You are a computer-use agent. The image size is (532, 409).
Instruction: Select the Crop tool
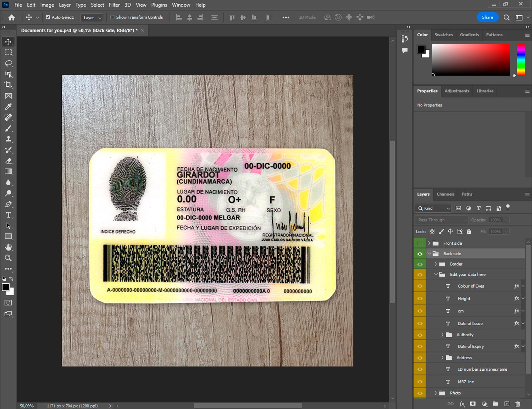(8, 85)
